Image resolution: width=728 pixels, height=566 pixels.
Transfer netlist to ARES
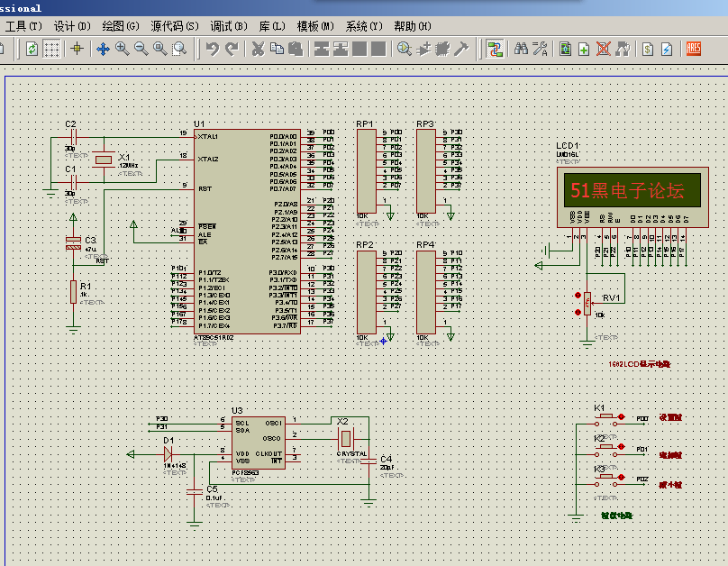click(x=694, y=49)
